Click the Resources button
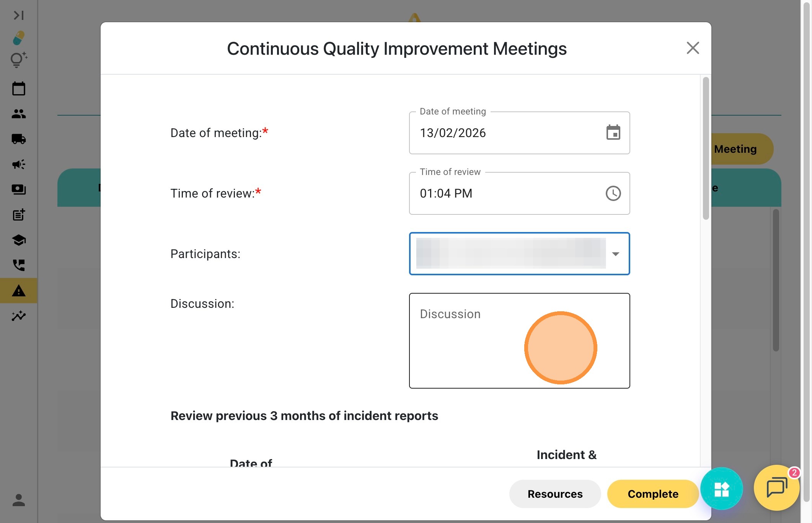 pyautogui.click(x=555, y=494)
